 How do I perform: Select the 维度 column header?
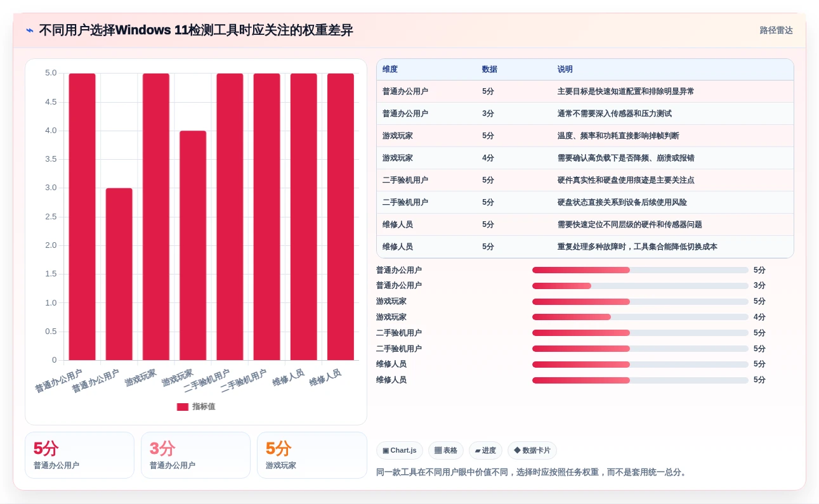tap(390, 70)
